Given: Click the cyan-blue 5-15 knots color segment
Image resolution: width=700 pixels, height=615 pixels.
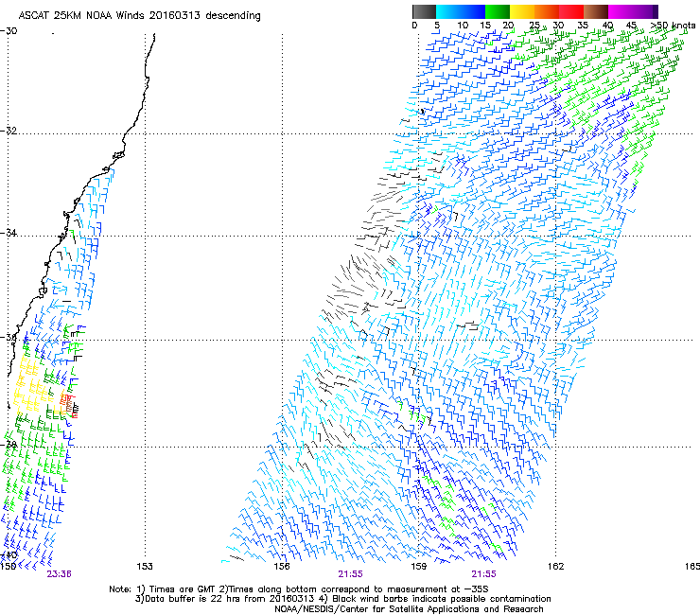Looking at the screenshot, I should [x=461, y=11].
